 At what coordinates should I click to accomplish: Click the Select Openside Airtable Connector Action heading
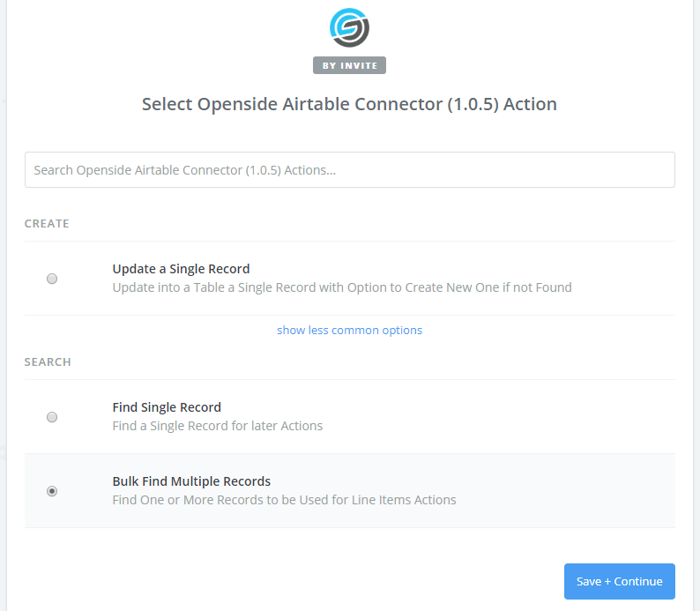[349, 104]
